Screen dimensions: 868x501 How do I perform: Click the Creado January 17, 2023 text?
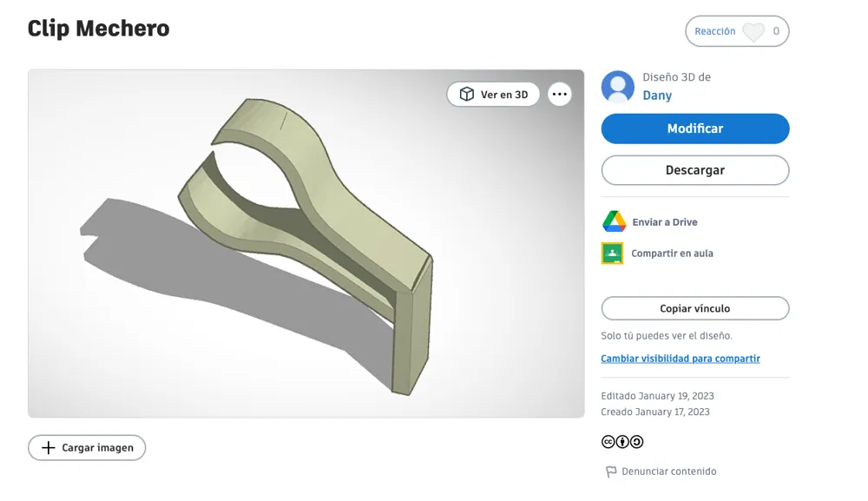click(x=654, y=412)
